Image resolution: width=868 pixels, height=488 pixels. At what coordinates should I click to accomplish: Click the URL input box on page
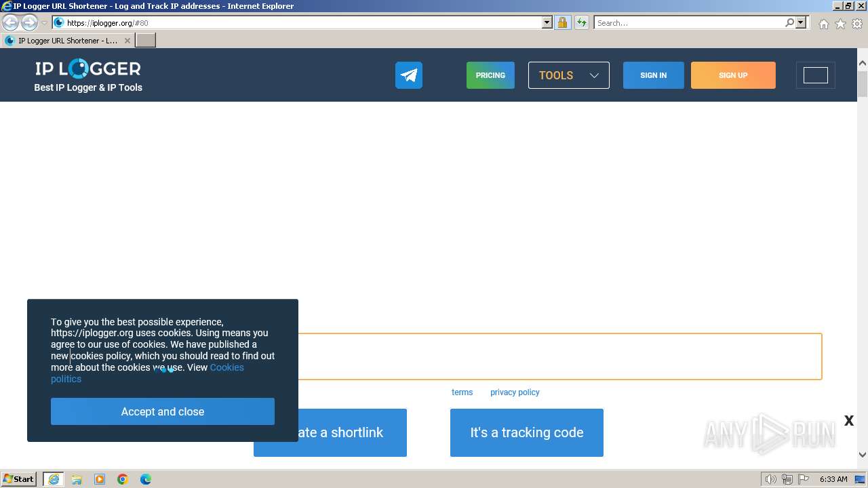click(x=559, y=357)
